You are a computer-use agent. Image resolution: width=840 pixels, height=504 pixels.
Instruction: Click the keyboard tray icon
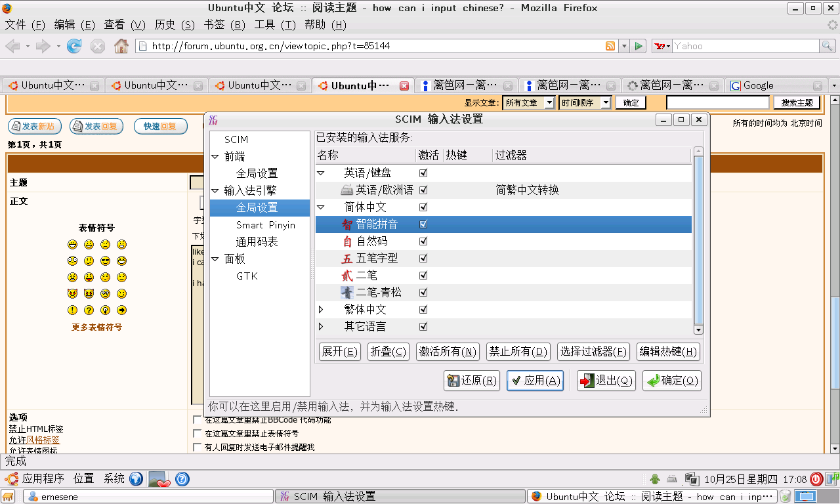[672, 479]
